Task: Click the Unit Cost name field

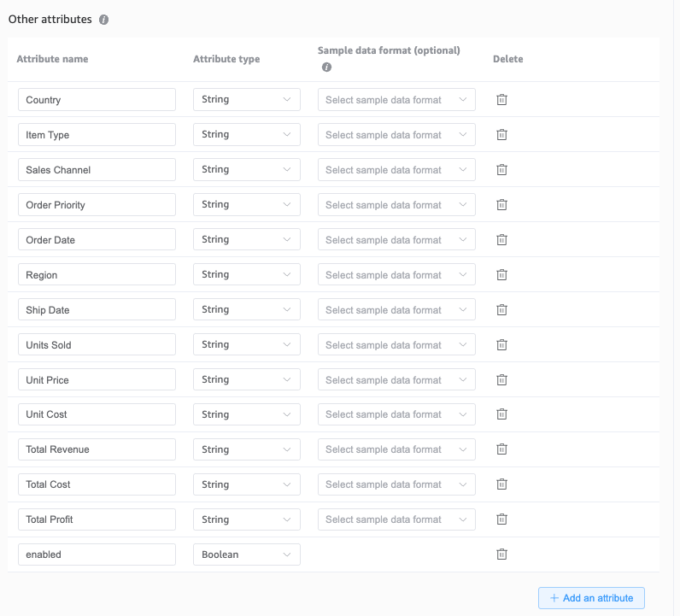Action: coord(97,414)
